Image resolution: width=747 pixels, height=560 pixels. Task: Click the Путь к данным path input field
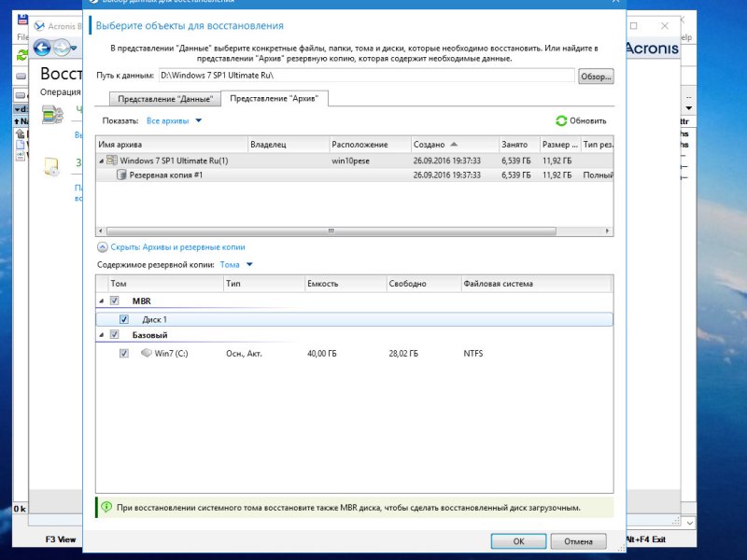click(366, 76)
